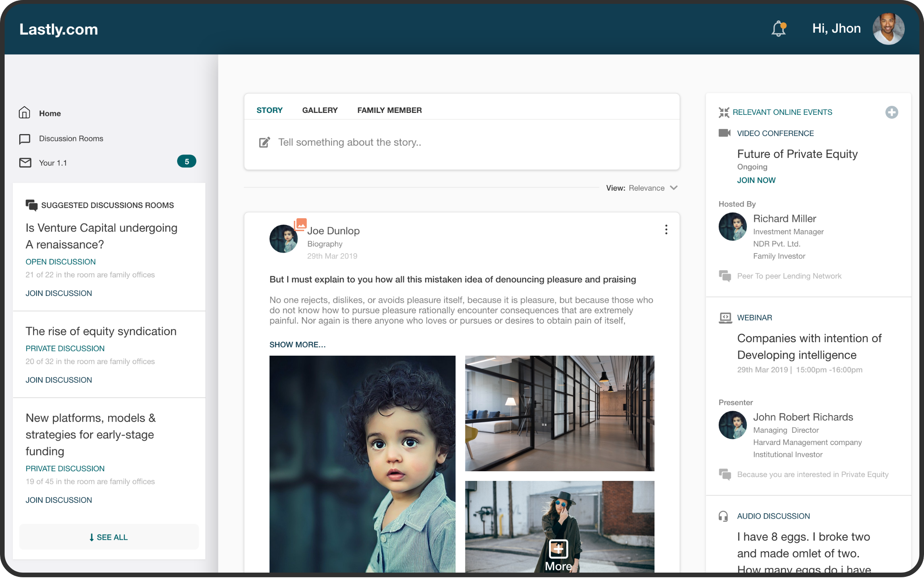Switch to the GALLERY tab
This screenshot has height=578, width=924.
pyautogui.click(x=320, y=110)
